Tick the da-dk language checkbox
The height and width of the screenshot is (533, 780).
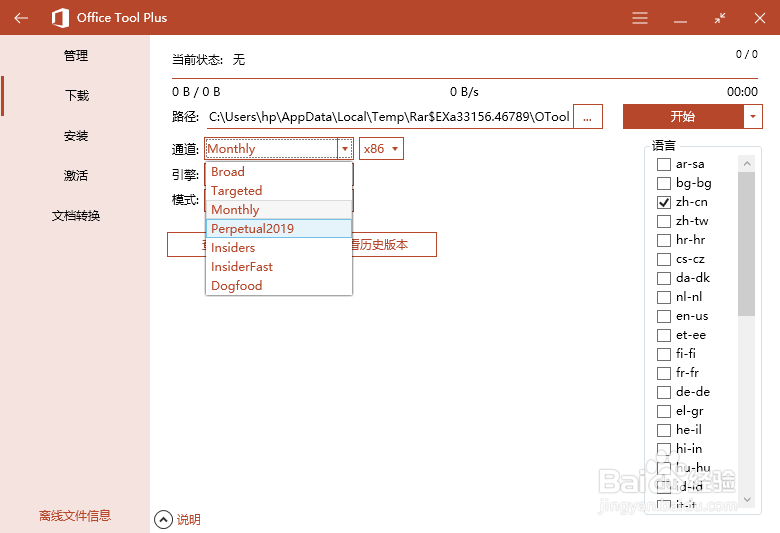(664, 278)
